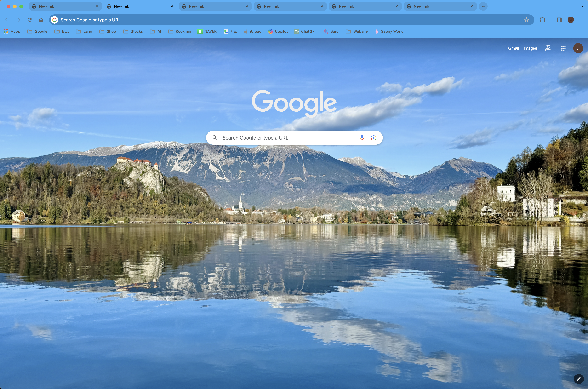Open the Google account avatar J

tap(578, 48)
